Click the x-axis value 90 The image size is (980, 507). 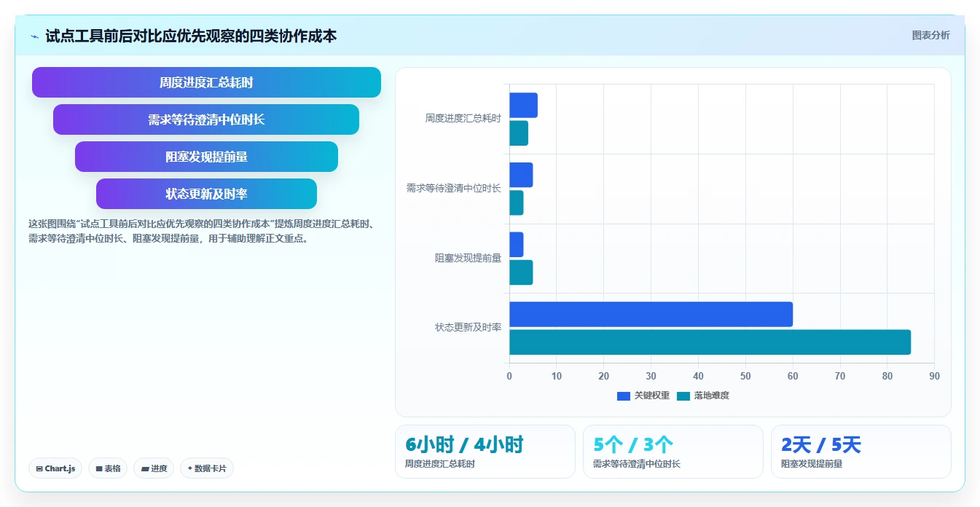[934, 377]
